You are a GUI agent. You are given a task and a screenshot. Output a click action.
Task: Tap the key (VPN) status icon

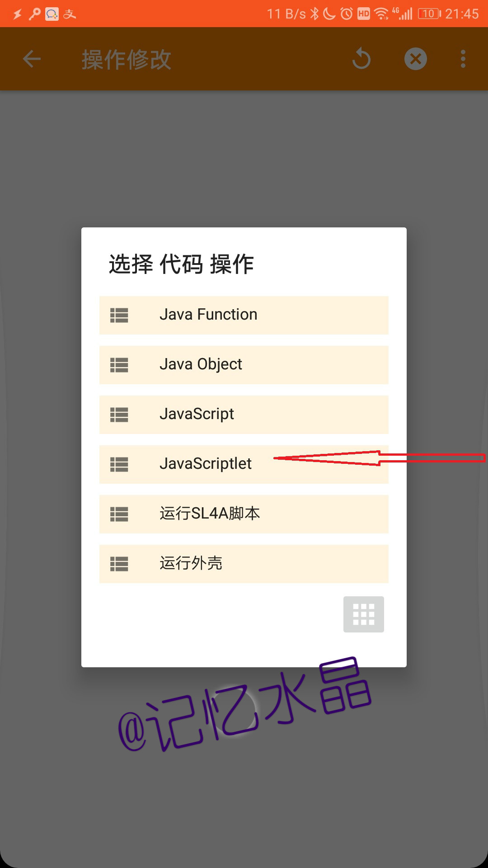34,14
